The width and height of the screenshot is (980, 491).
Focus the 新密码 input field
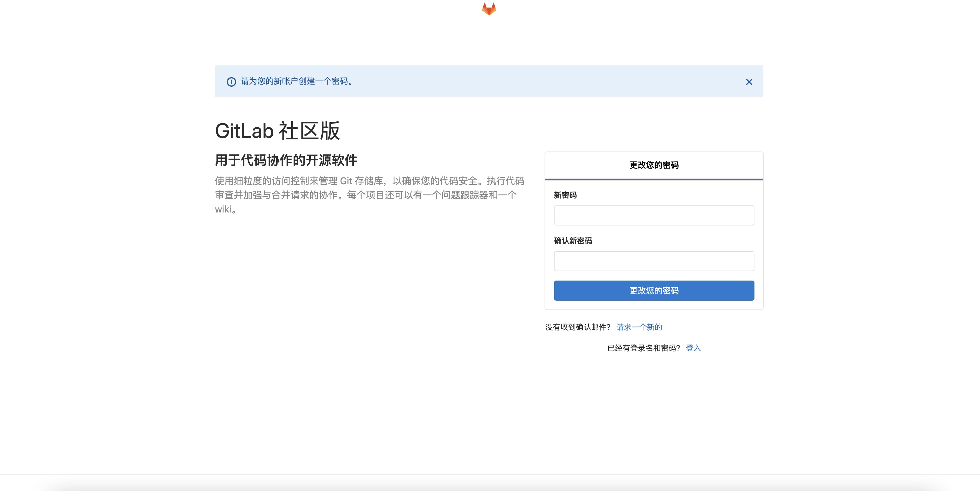(654, 215)
